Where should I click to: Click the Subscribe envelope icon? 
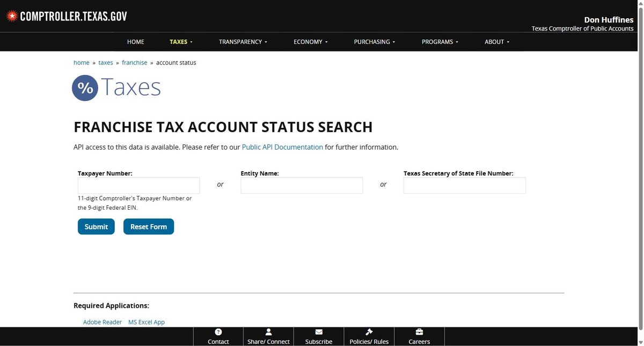pos(319,332)
